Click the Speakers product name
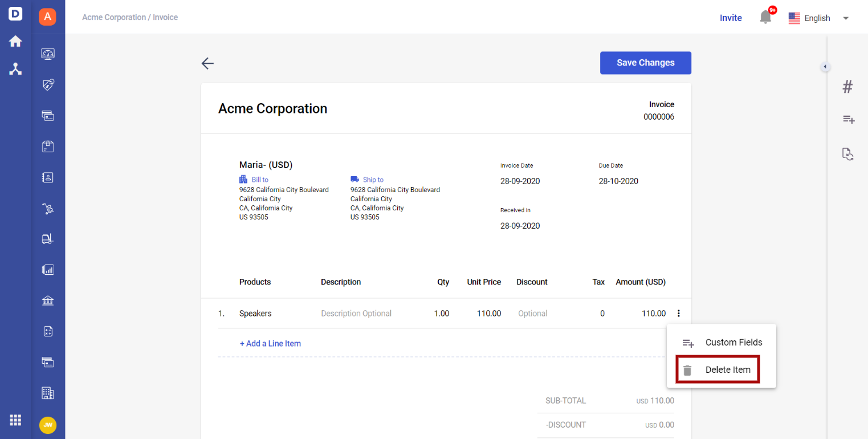The width and height of the screenshot is (868, 439). click(255, 314)
